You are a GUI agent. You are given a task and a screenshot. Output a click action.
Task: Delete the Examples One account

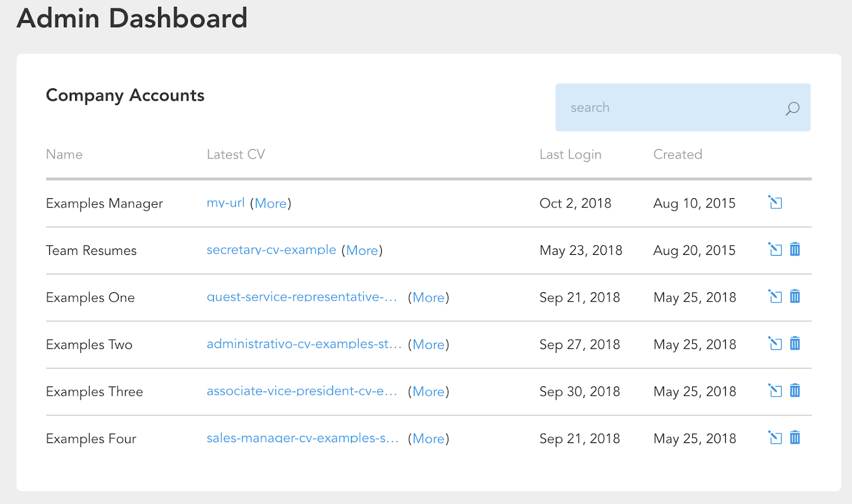tap(795, 296)
